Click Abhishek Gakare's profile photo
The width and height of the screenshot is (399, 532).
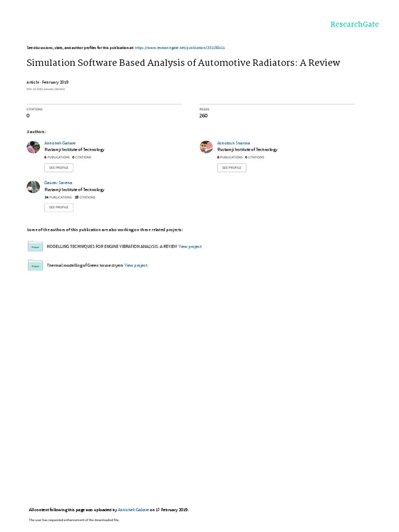coord(33,147)
